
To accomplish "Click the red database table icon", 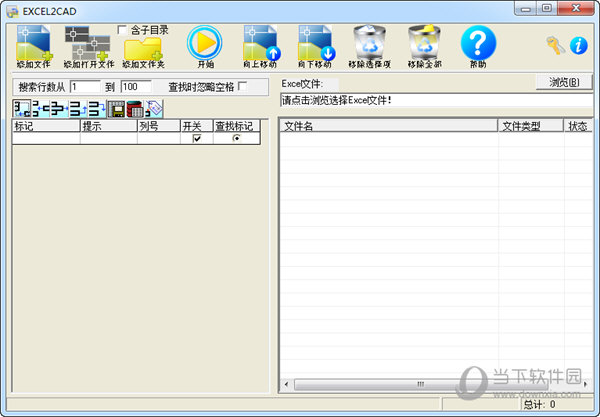I will click(135, 109).
